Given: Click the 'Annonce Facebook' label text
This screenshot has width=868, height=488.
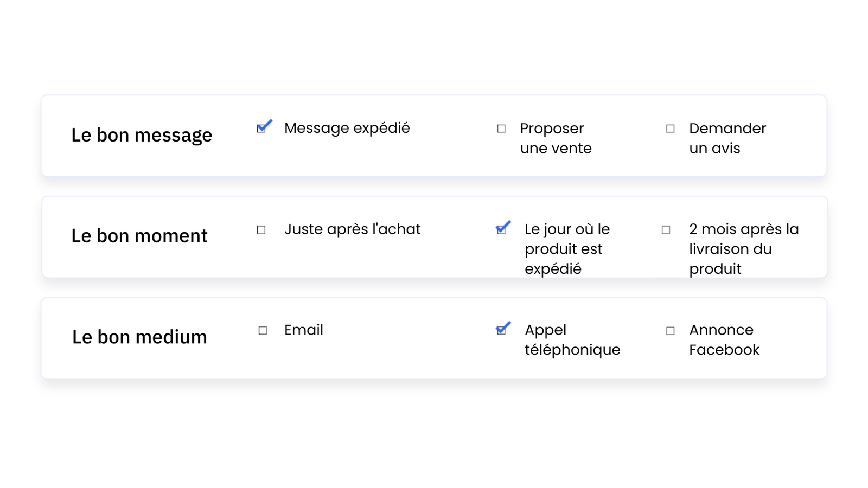Looking at the screenshot, I should tap(724, 340).
